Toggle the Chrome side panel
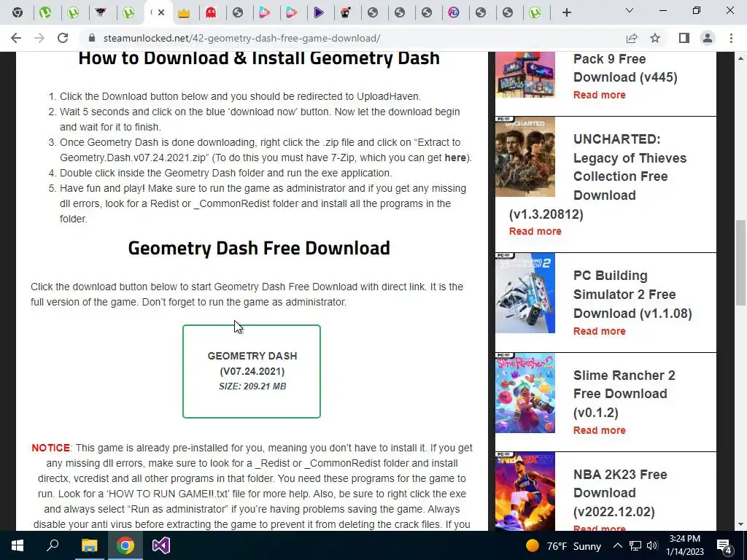Screen dimensions: 747x560 coord(684,38)
